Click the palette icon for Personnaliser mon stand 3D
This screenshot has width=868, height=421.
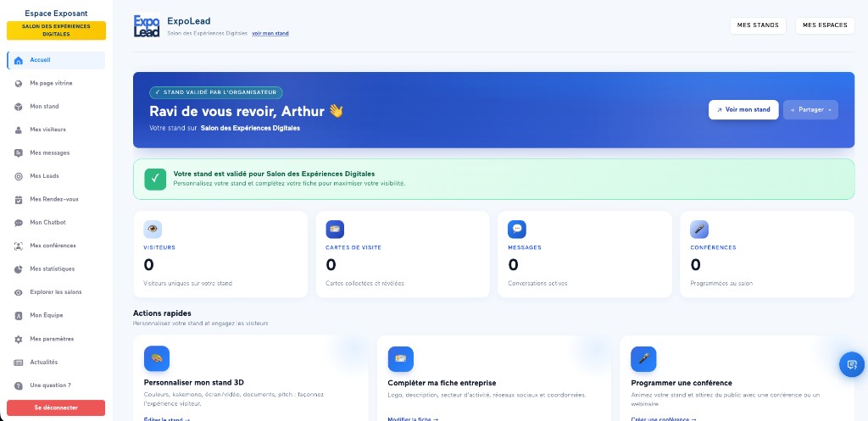(x=157, y=359)
